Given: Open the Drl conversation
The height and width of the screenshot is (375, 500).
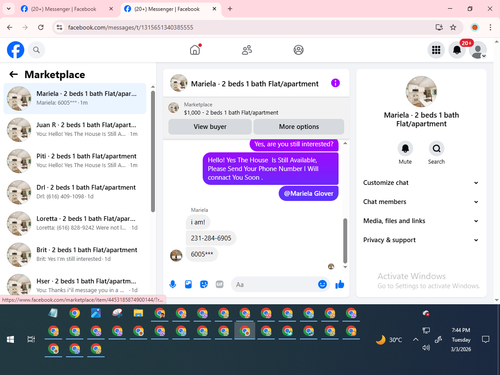Looking at the screenshot, I should coord(75,192).
